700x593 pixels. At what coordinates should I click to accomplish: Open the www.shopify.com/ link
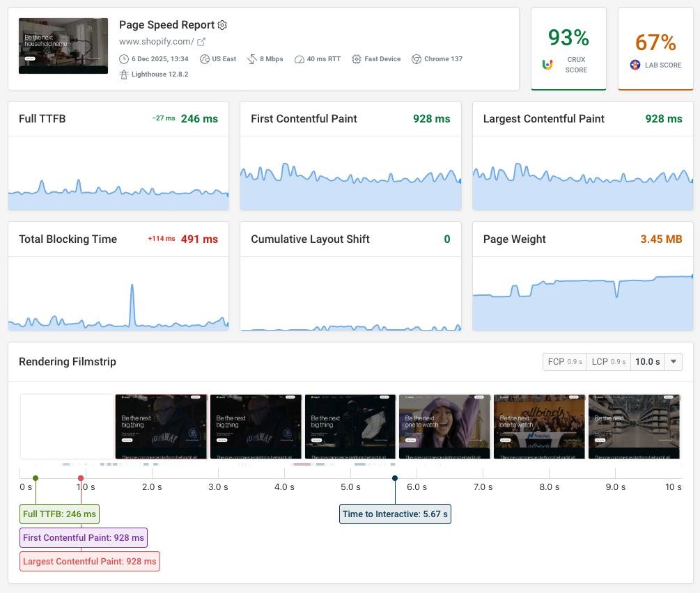pos(154,41)
